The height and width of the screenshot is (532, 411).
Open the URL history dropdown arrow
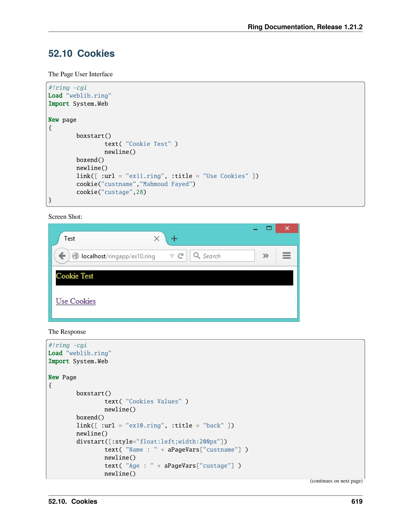172,256
